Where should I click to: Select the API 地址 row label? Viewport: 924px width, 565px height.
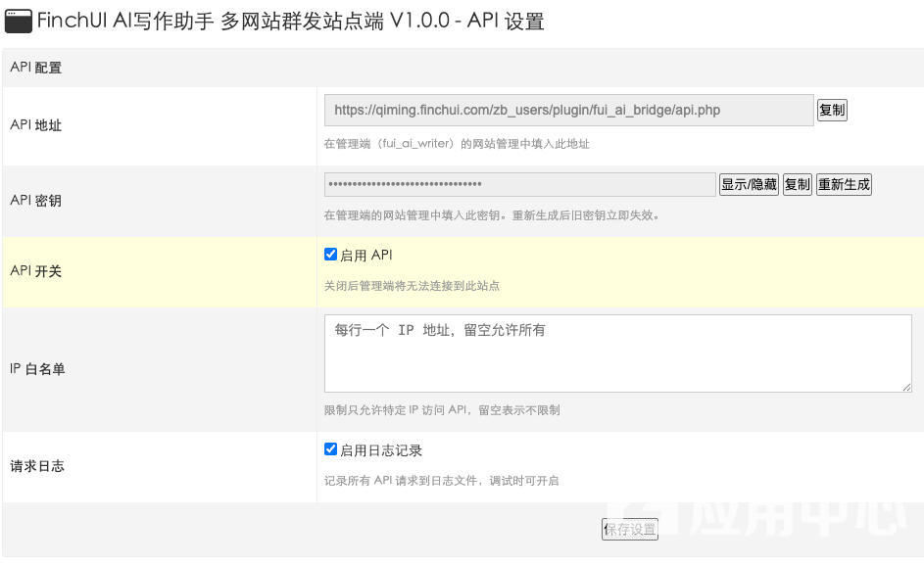pyautogui.click(x=36, y=125)
